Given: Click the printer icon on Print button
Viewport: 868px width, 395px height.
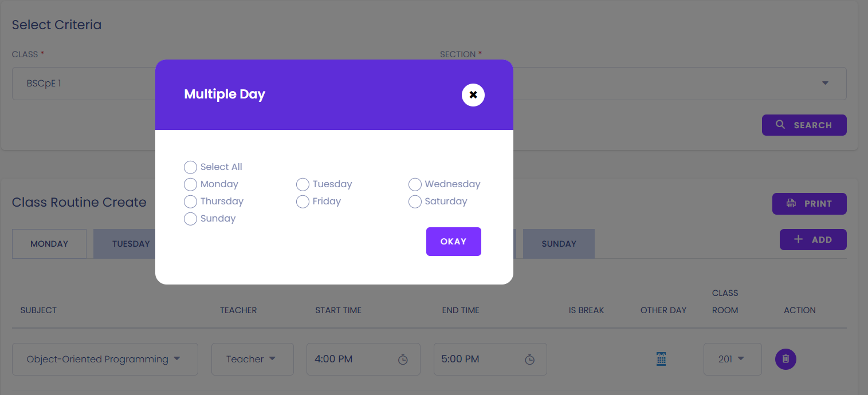Looking at the screenshot, I should (x=791, y=203).
